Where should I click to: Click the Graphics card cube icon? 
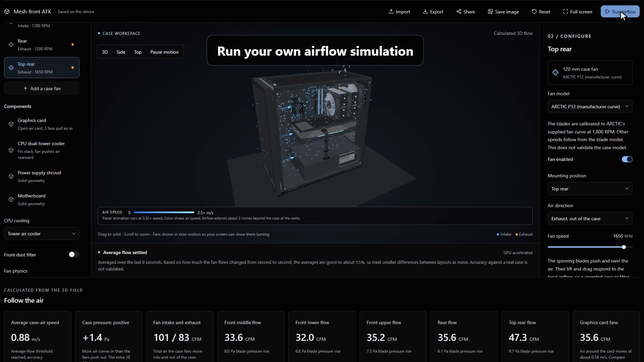(x=11, y=124)
